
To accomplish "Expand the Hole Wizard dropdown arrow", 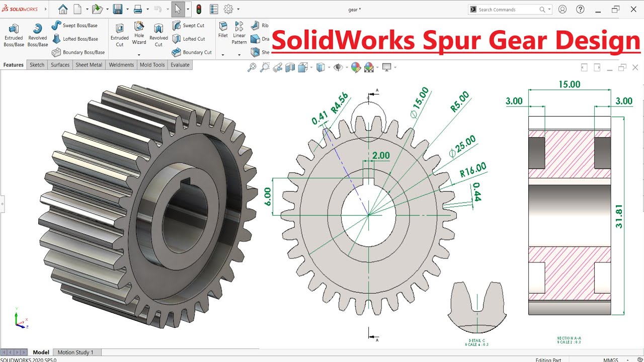I will tap(139, 54).
